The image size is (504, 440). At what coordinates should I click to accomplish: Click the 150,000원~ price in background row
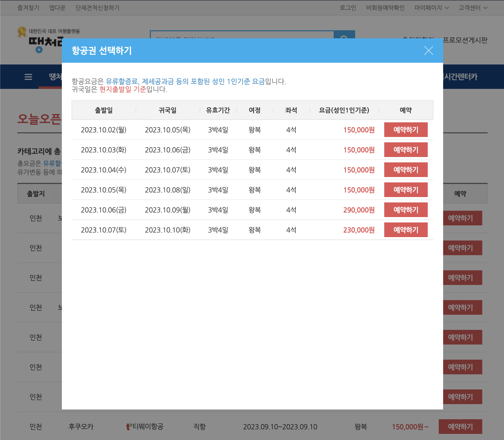(410, 427)
